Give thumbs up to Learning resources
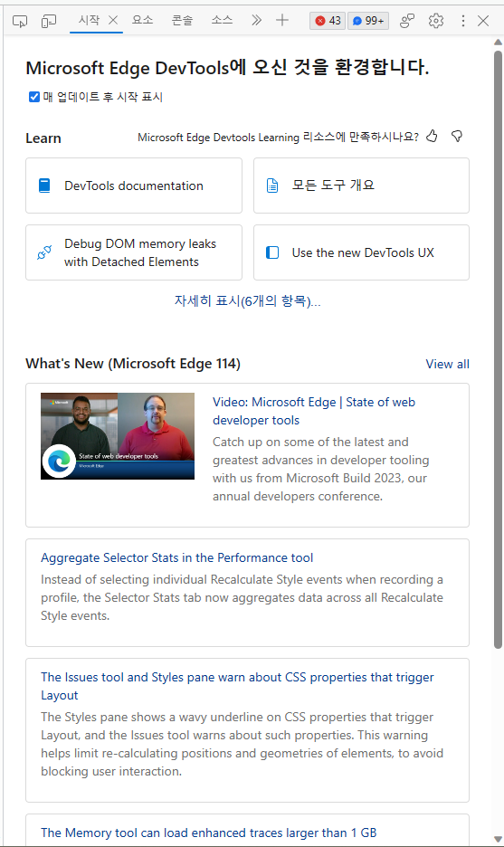Image resolution: width=504 pixels, height=847 pixels. pos(432,136)
